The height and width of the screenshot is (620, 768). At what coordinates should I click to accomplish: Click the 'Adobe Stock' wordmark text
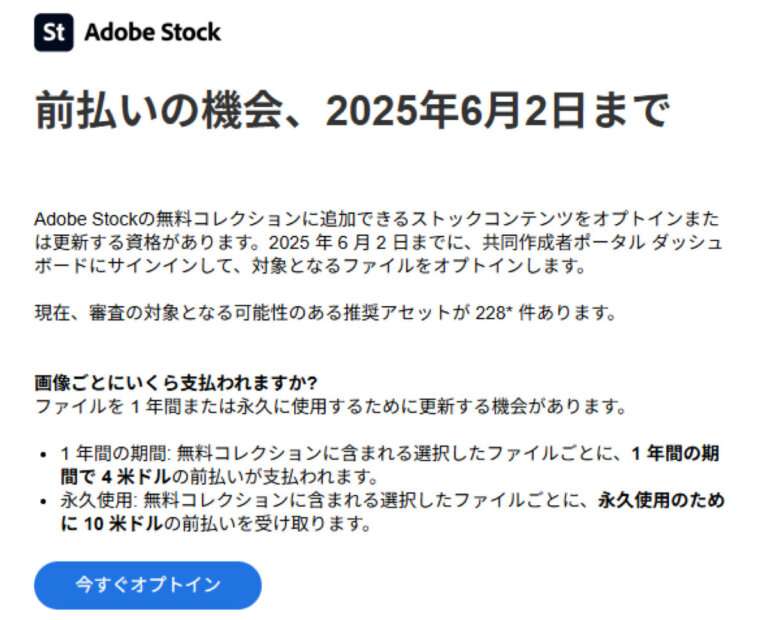[x=152, y=32]
